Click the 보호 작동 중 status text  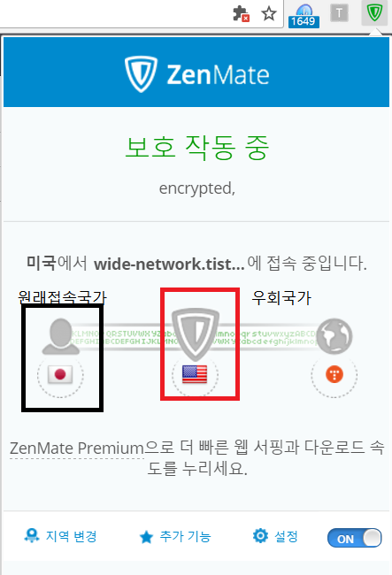197,148
